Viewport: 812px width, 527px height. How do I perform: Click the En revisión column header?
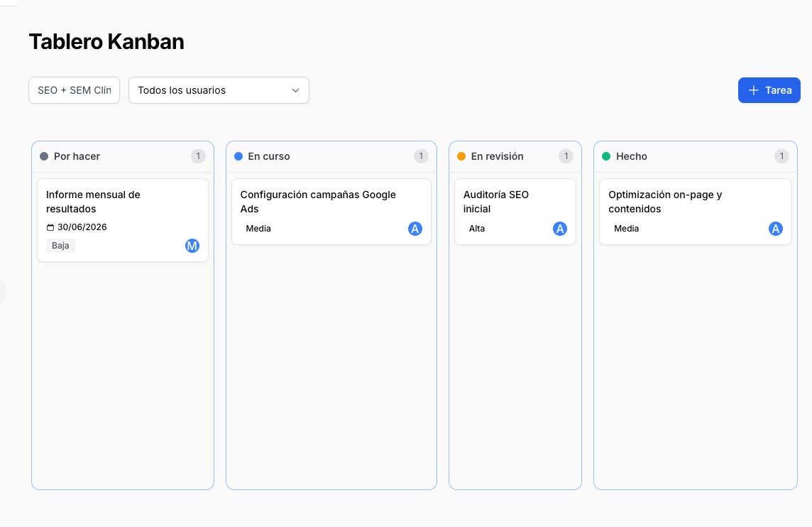pyautogui.click(x=515, y=156)
